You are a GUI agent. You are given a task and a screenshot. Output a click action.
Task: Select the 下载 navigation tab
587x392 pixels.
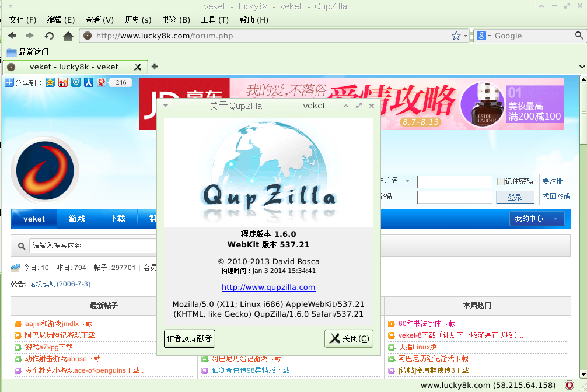click(117, 219)
